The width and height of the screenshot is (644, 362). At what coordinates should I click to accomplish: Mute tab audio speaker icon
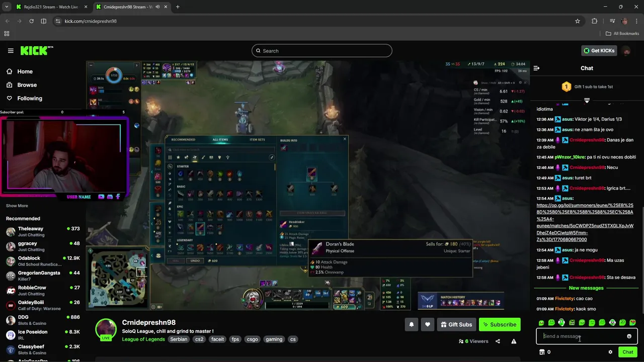click(x=157, y=7)
